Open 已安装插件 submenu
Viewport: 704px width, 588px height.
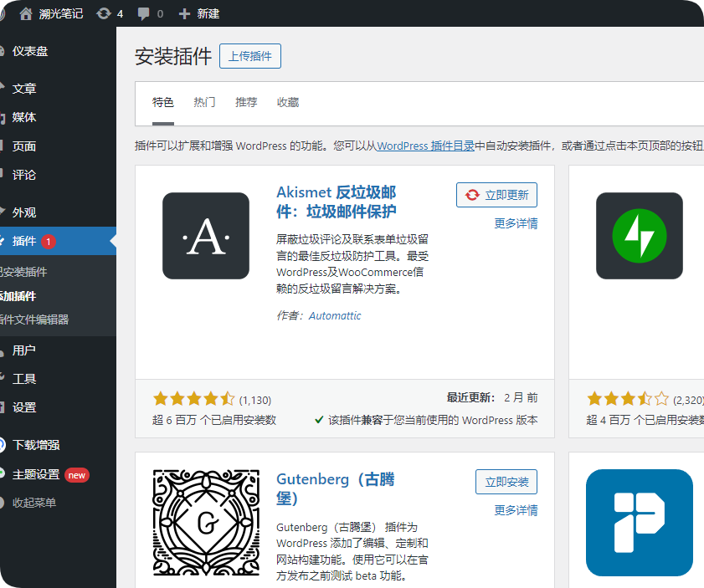[23, 272]
